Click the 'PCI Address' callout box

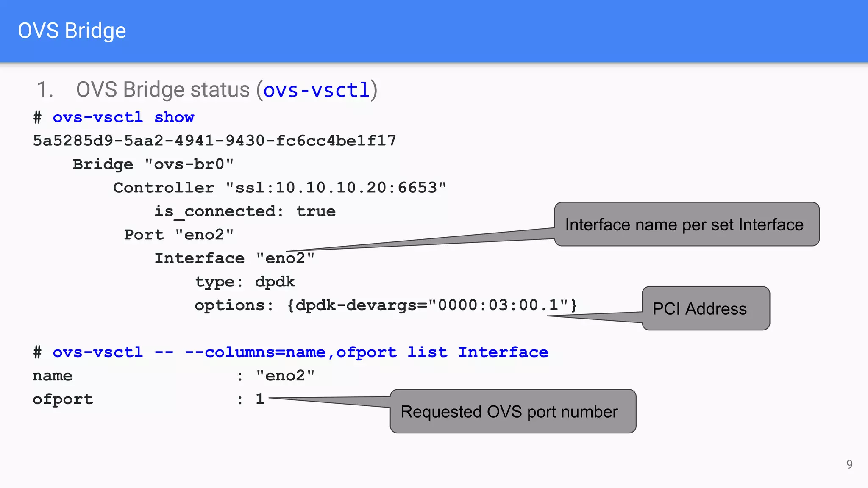point(706,308)
